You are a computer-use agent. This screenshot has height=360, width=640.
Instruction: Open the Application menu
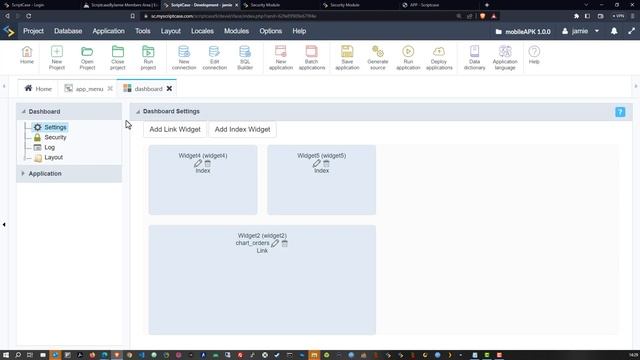(x=109, y=31)
